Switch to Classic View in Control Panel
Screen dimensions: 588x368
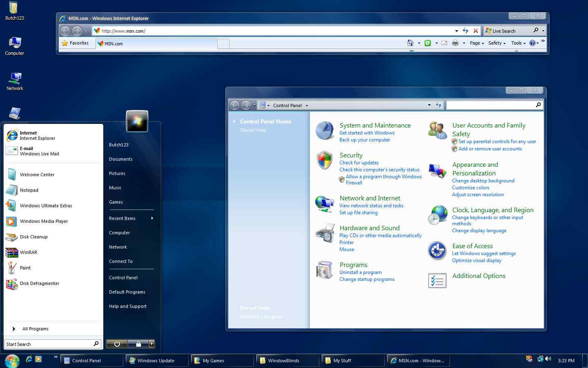[253, 130]
